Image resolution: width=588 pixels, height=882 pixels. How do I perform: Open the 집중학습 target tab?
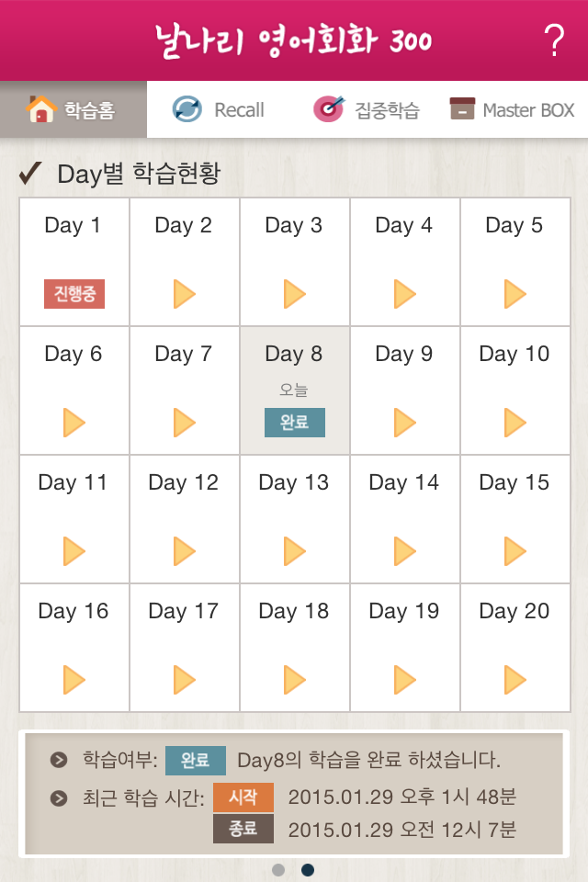pyautogui.click(x=367, y=110)
